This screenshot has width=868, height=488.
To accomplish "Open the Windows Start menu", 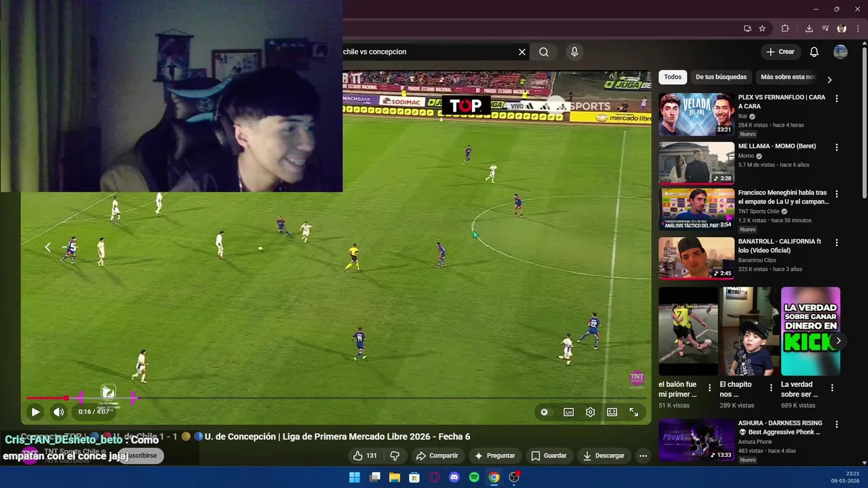I will click(x=355, y=477).
